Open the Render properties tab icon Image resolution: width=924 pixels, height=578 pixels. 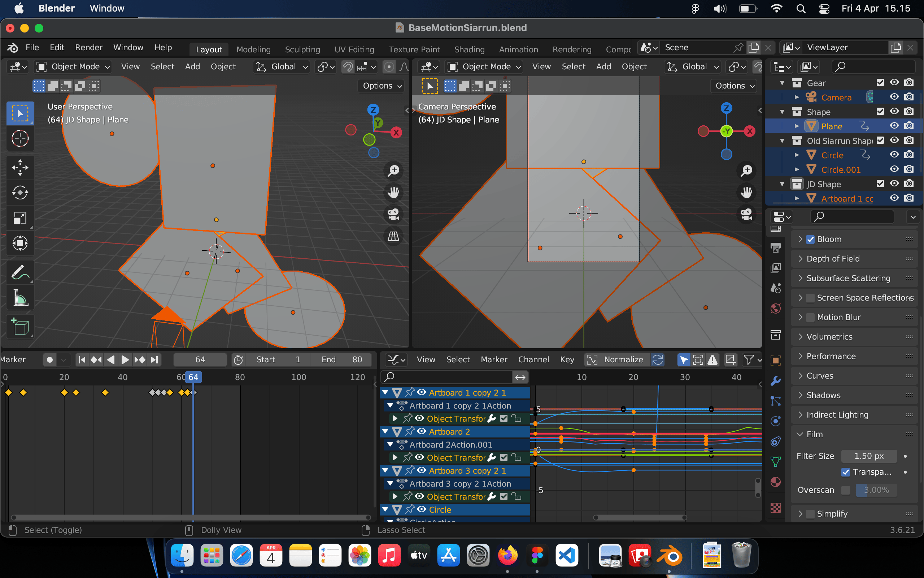775,229
